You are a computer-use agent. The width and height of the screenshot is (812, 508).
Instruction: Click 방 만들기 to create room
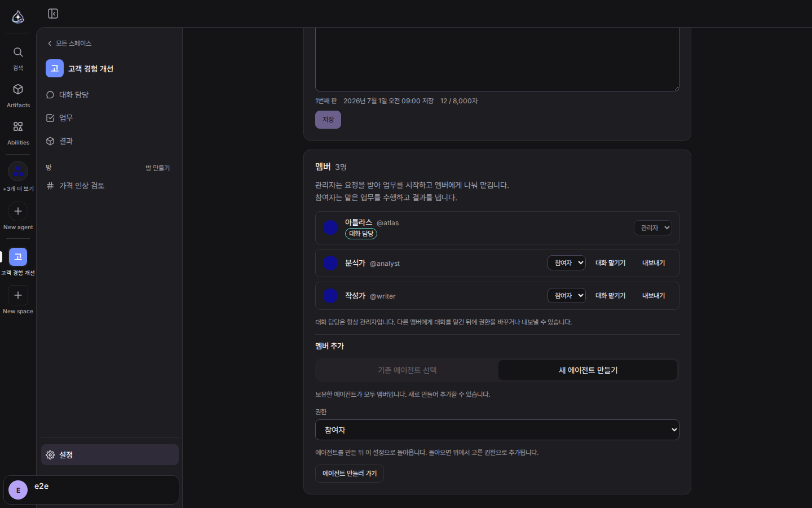point(157,168)
